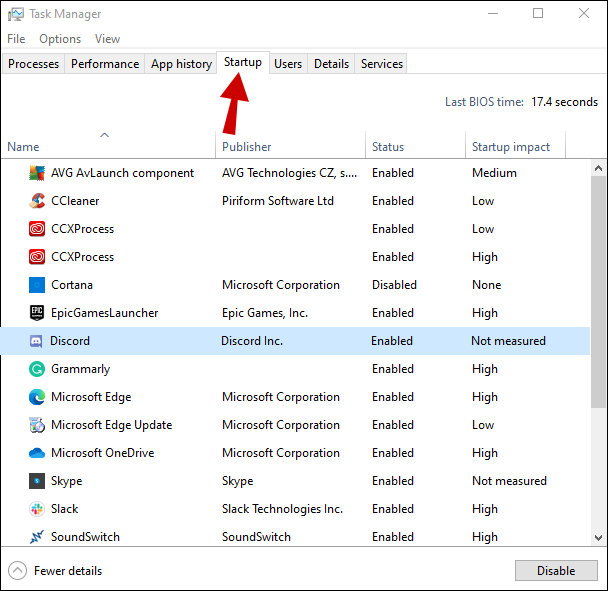The image size is (608, 591).
Task: Select the Grammarly row name
Action: 81,369
